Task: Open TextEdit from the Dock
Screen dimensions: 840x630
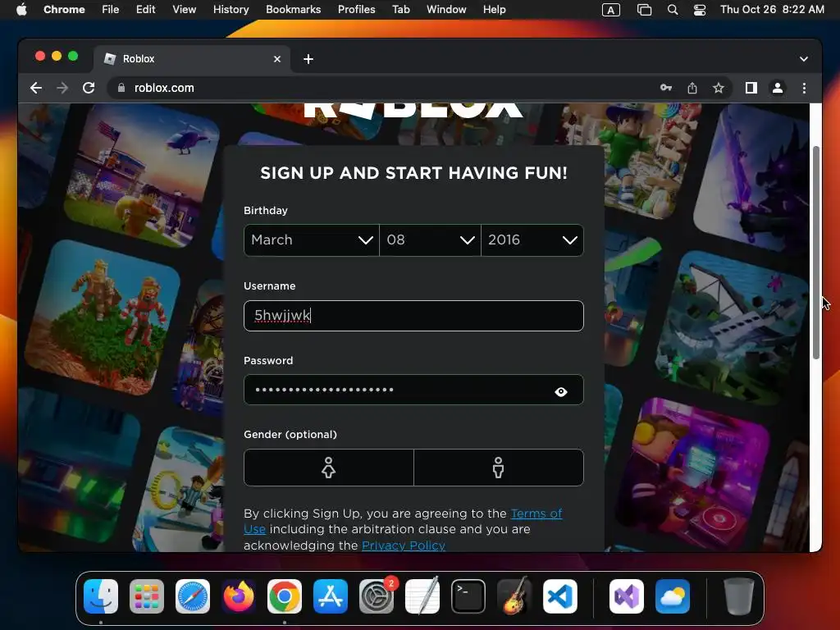Action: (422, 596)
